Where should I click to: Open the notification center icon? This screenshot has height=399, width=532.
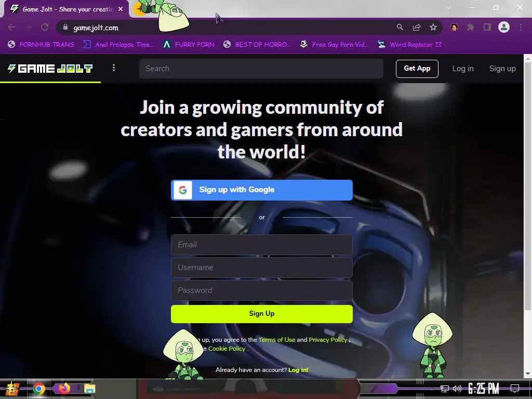click(x=515, y=389)
